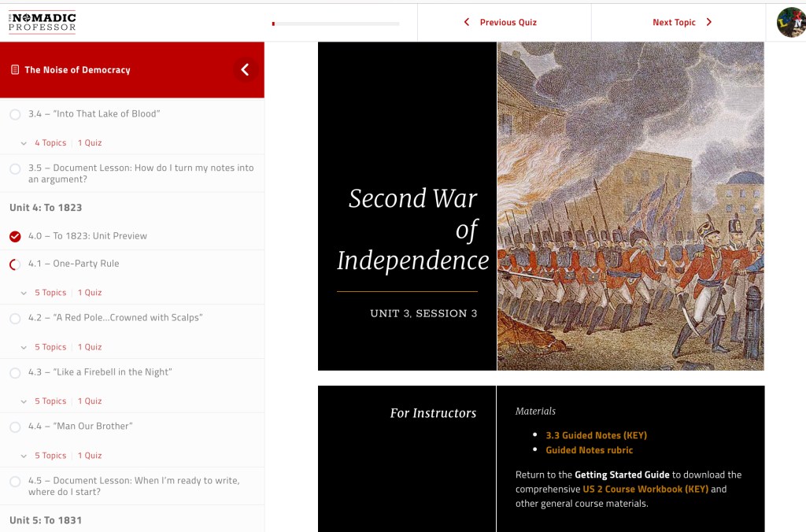Click the completed checkmark for 4.0 Unit Preview

pos(15,236)
